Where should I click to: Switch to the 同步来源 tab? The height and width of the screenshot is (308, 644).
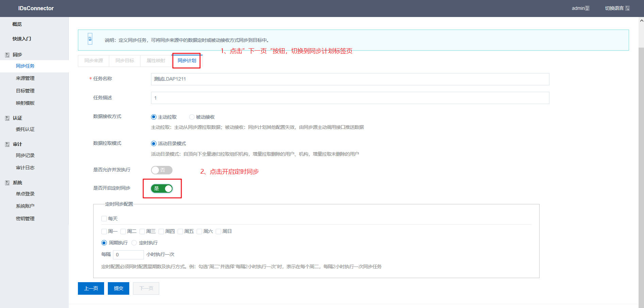click(x=94, y=61)
